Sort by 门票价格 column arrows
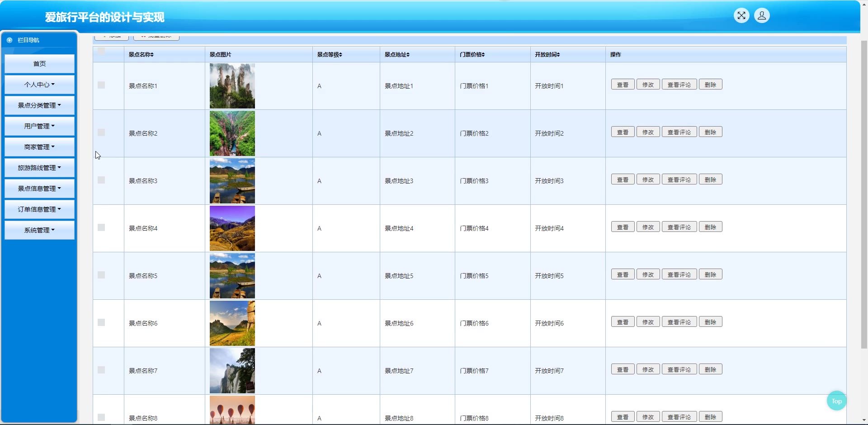The image size is (868, 425). (x=483, y=55)
